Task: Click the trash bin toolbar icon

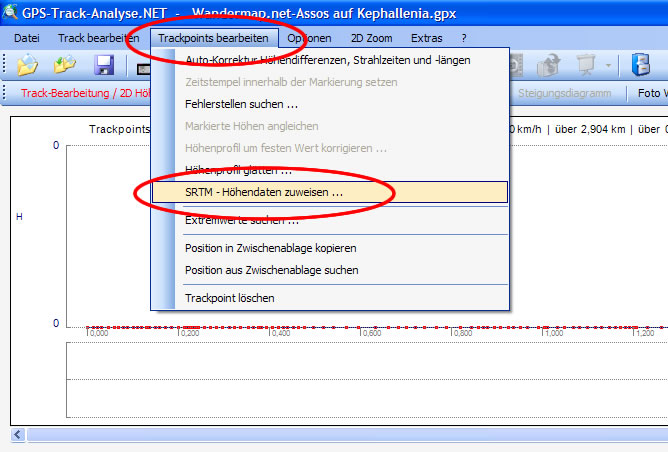Action: tap(584, 66)
